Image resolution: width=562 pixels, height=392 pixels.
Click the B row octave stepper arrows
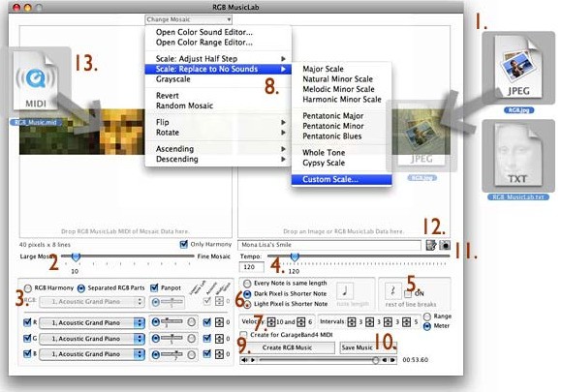[x=219, y=354]
